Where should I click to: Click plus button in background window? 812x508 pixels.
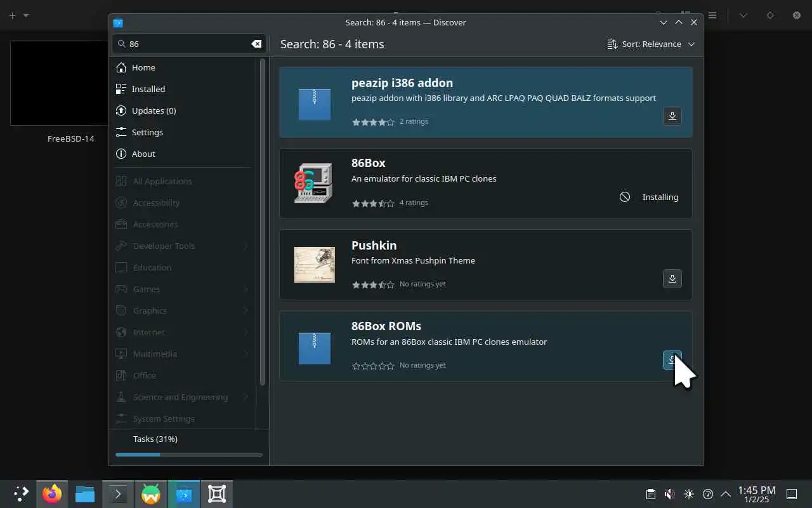[12, 15]
